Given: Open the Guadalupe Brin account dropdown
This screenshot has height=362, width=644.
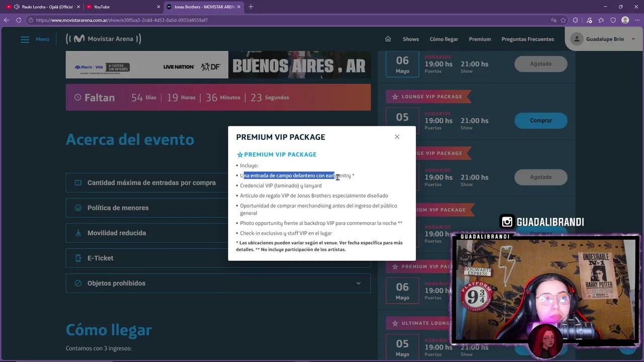Looking at the screenshot, I should [604, 39].
